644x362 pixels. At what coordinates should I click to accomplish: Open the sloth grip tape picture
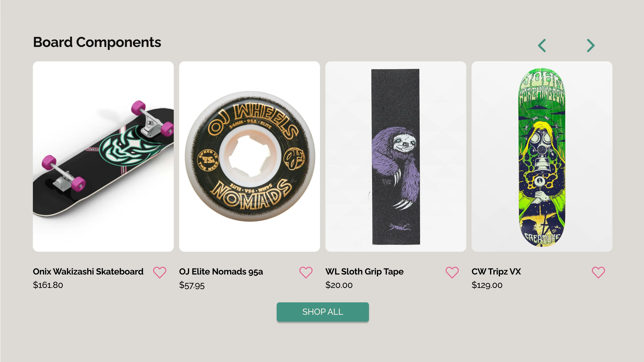tap(395, 156)
